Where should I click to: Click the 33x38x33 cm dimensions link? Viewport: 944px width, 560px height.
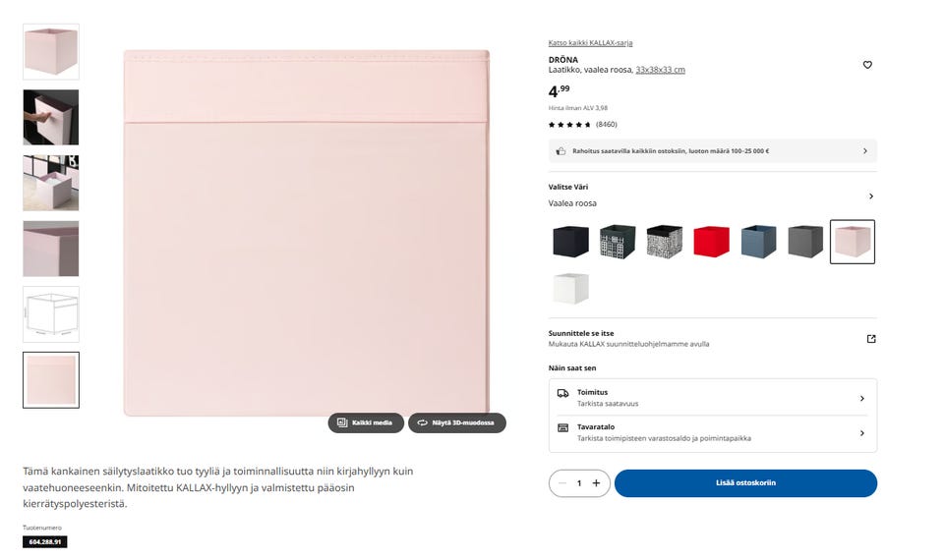(660, 70)
